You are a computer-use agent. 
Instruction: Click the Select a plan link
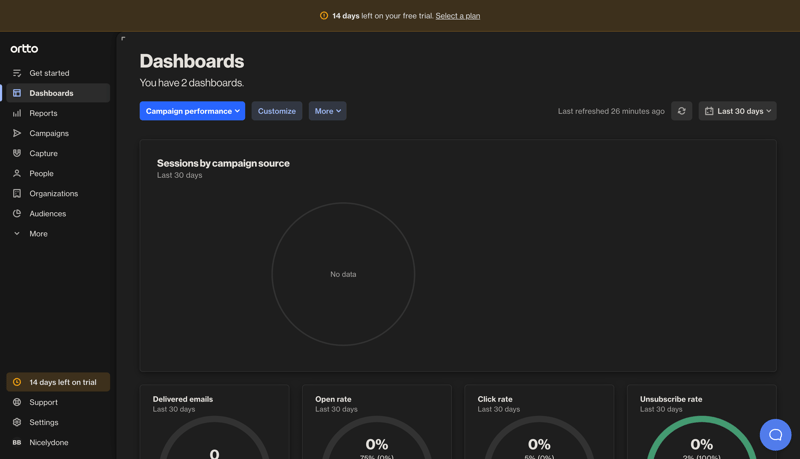click(457, 16)
